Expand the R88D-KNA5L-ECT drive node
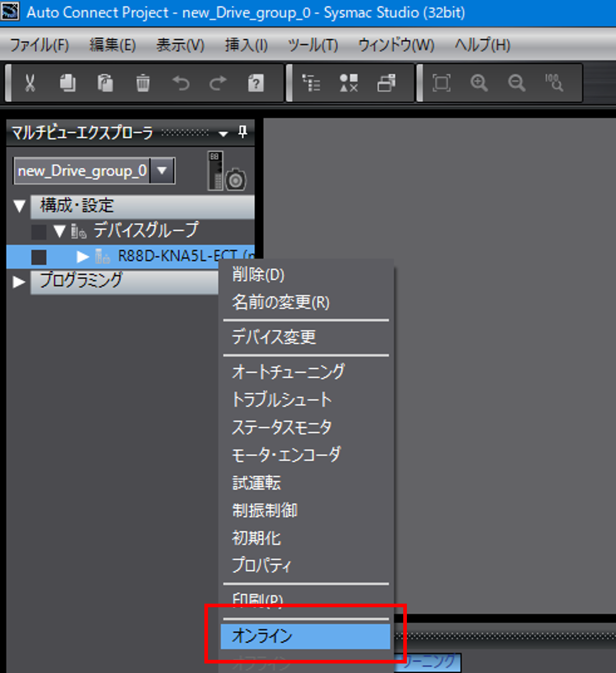Screen dimensions: 616x673 (x=83, y=257)
